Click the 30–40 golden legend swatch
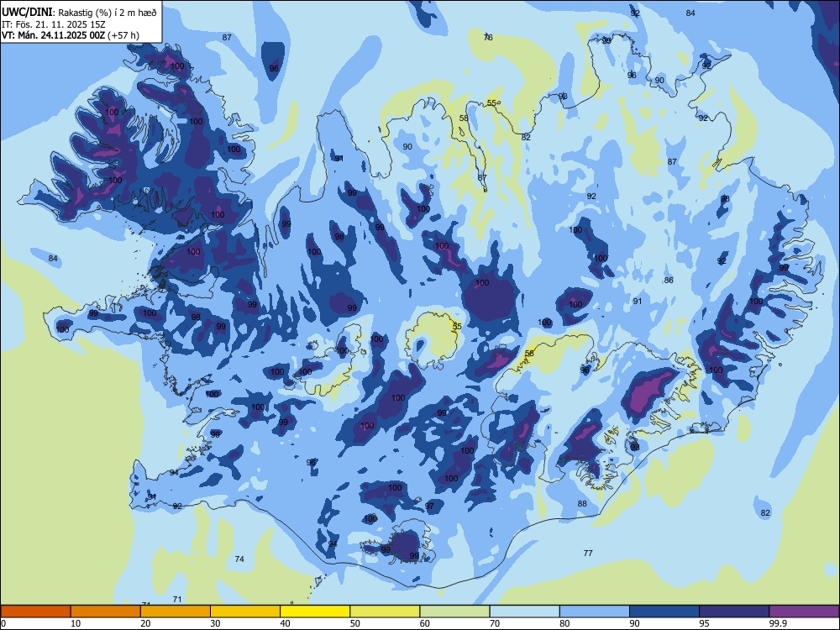Image resolution: width=840 pixels, height=630 pixels. [x=245, y=612]
